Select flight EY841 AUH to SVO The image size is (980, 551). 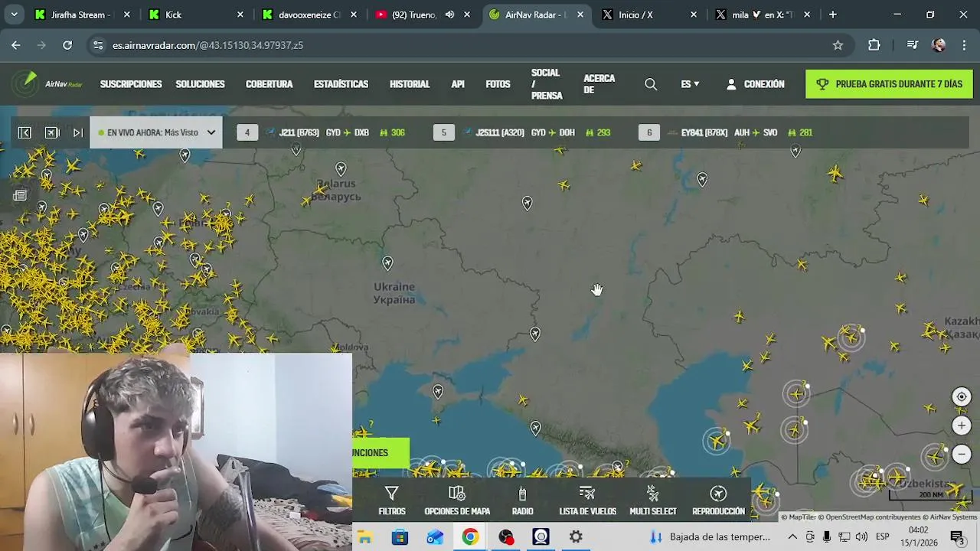(726, 132)
